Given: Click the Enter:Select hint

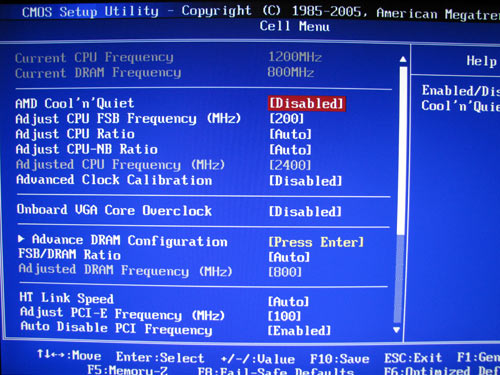Looking at the screenshot, I should point(160,357).
